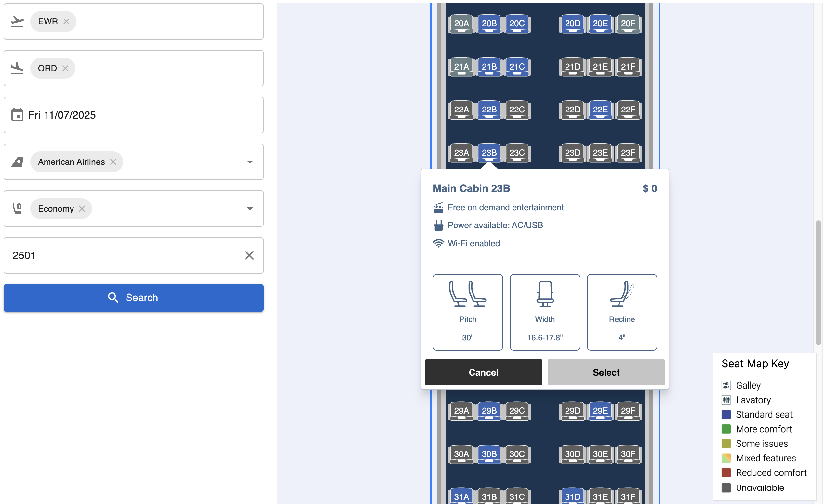Screen dimensions: 826x504
Task: Remove the ORD arrival airport chip
Action: coord(65,68)
